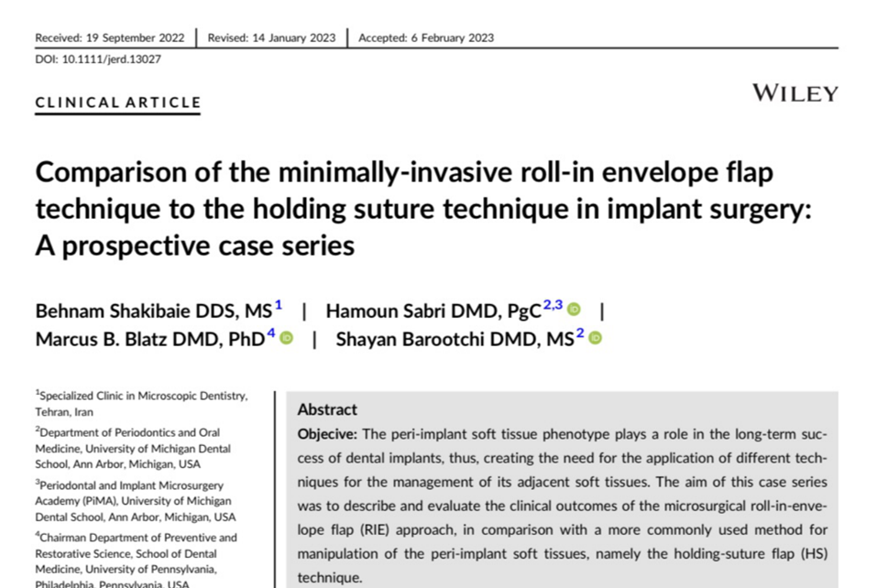Viewport: 888px width, 588px height.
Task: Click affiliation superscript 1 after MS
Action: (x=280, y=304)
